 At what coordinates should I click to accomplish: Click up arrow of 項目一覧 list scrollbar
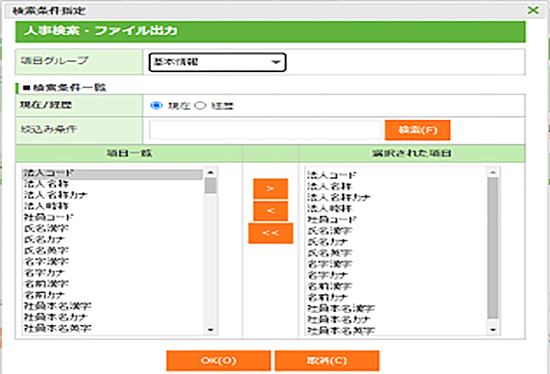point(210,172)
